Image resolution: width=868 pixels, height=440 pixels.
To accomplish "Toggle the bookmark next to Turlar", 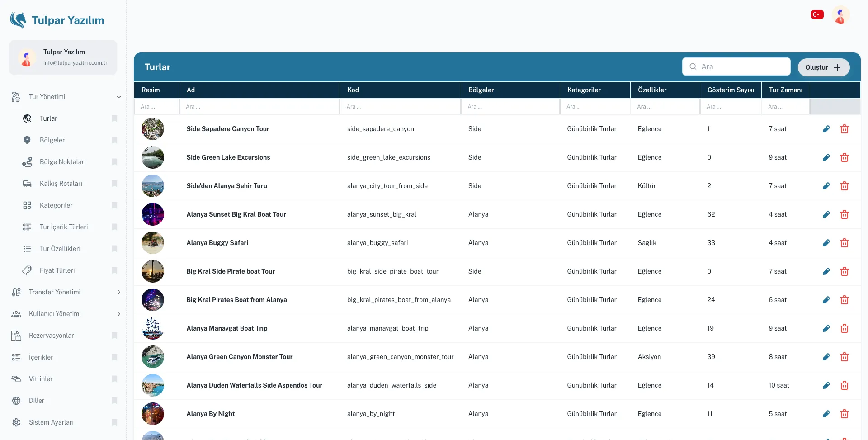I will (114, 118).
